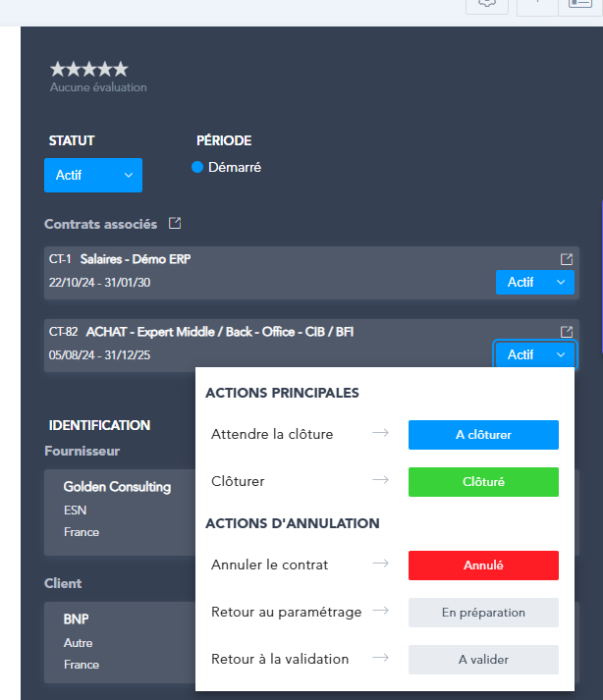Viewport: 603px width, 700px height.
Task: Click the Démarré period blue indicator
Action: (x=197, y=167)
